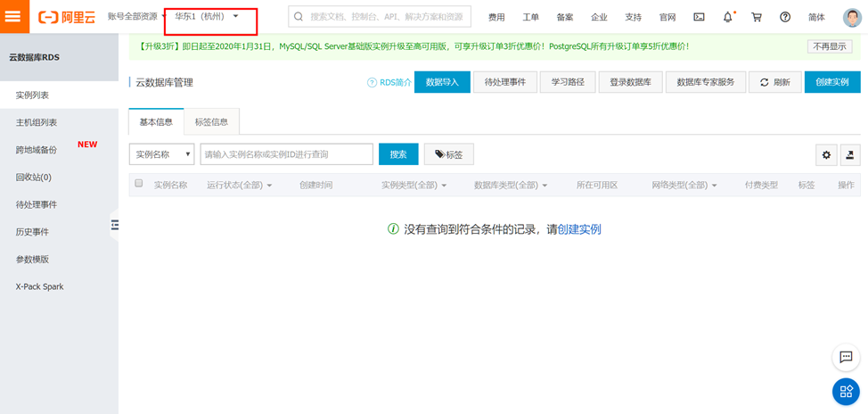Filter by 网络类型(全部) dropdown
This screenshot has height=414, width=868.
[x=684, y=185]
